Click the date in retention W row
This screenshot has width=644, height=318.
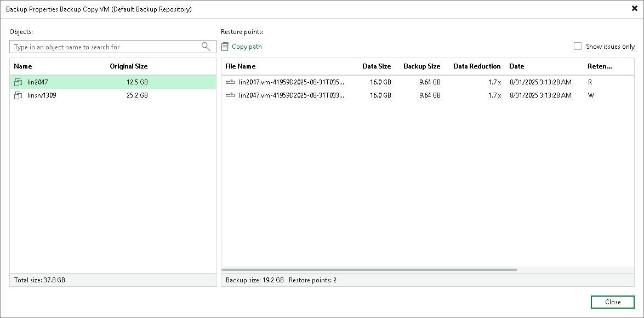coord(540,95)
